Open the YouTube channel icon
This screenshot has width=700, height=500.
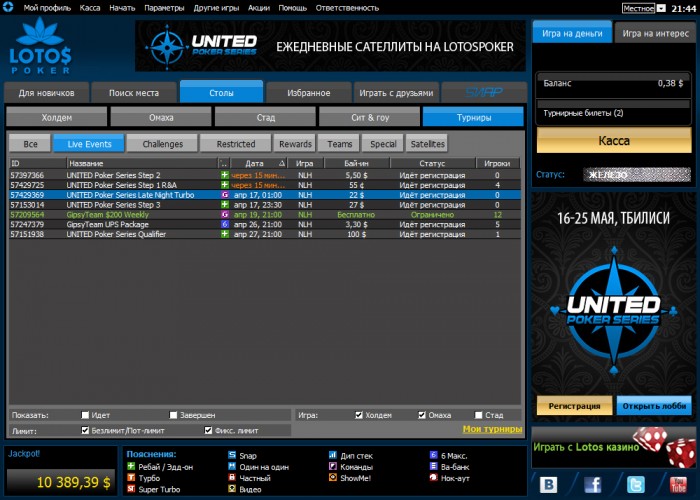tap(678, 485)
